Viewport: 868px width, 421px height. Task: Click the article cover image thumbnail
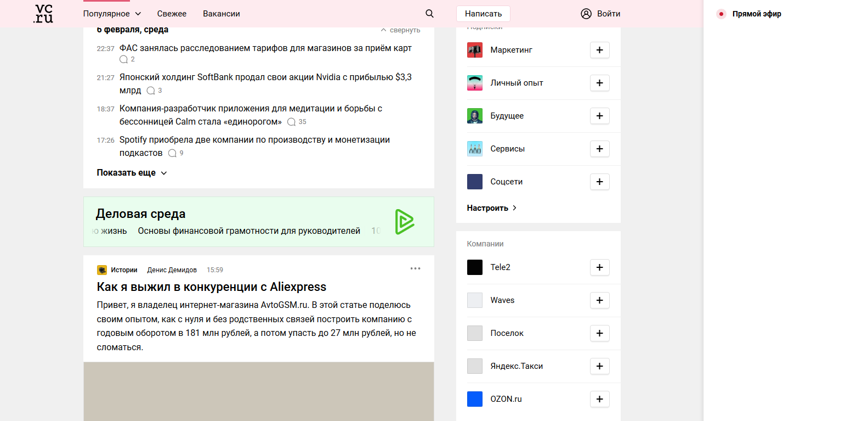[x=259, y=391]
